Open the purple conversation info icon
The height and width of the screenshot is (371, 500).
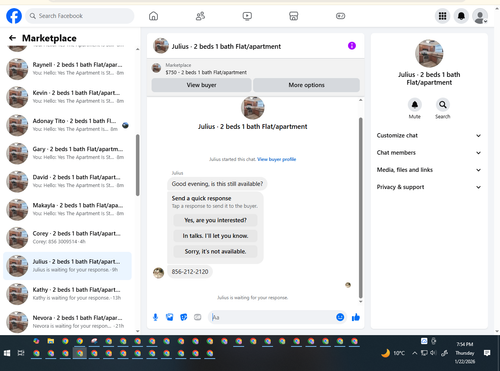click(352, 46)
